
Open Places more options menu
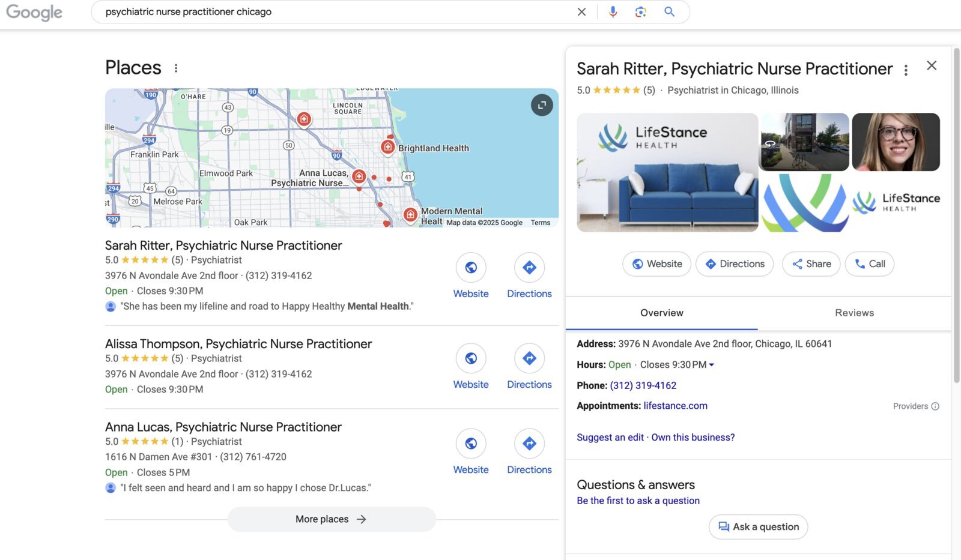(x=176, y=68)
